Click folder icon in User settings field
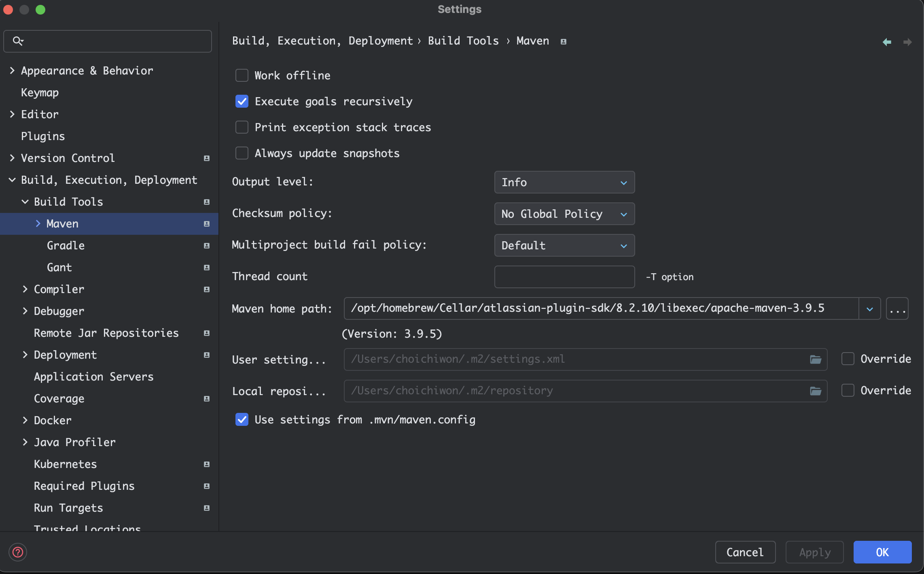Image resolution: width=924 pixels, height=574 pixels. (x=815, y=359)
